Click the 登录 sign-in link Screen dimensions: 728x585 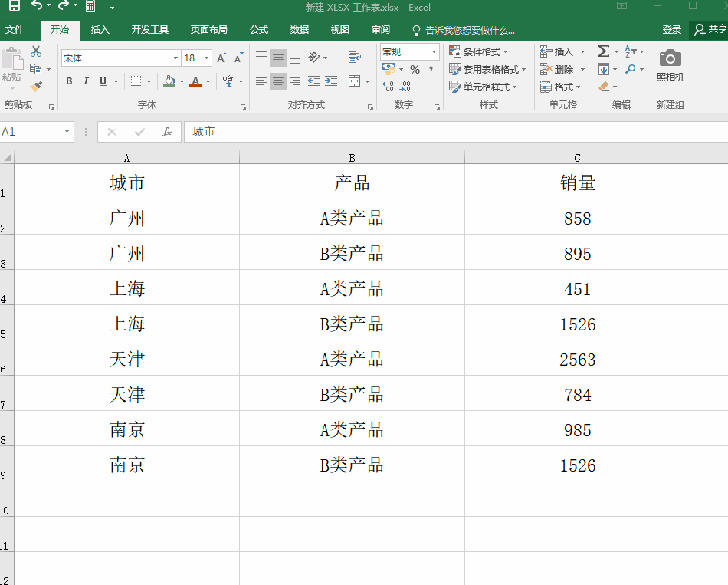tap(672, 30)
